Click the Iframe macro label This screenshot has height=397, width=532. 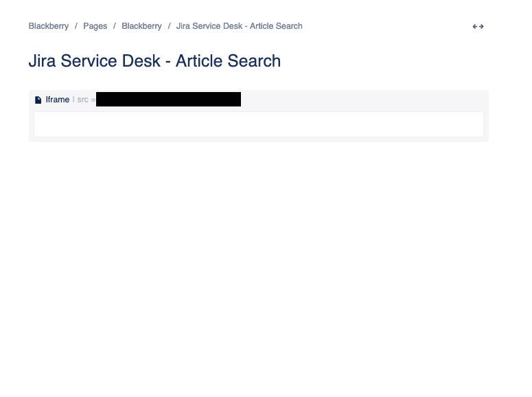58,100
